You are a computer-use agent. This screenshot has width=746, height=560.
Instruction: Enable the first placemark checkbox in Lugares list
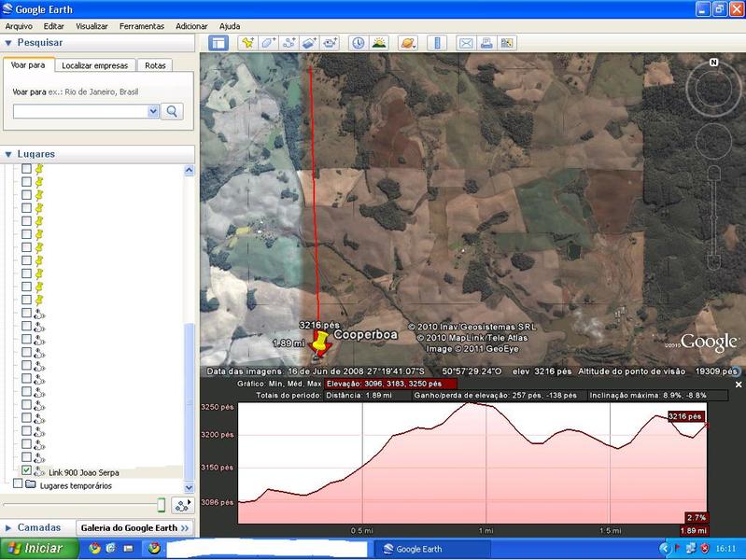(x=26, y=169)
